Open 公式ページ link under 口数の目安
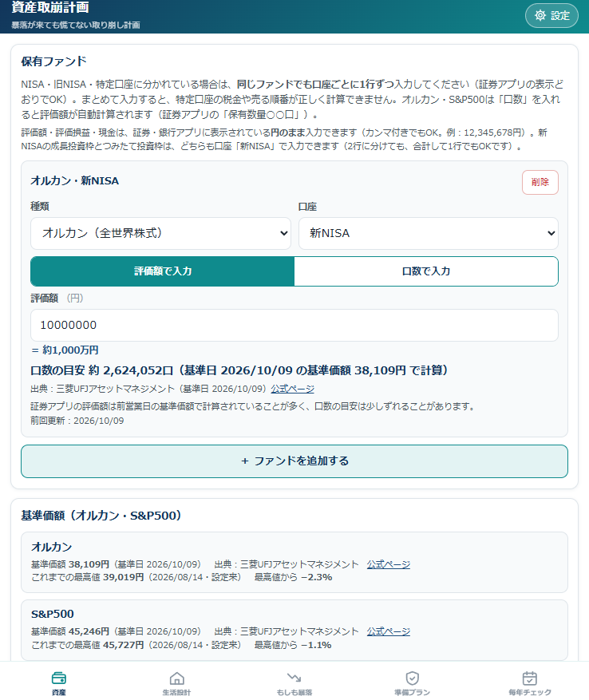 pos(292,389)
